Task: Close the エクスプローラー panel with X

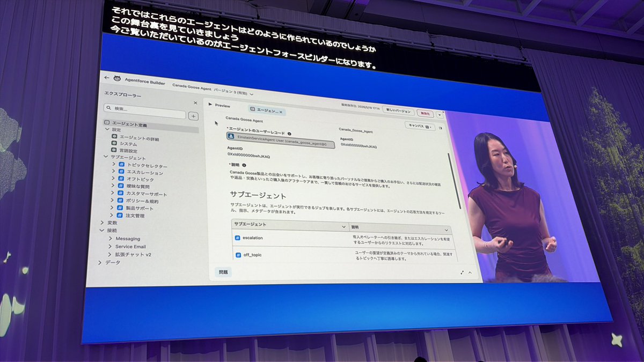Action: [x=195, y=103]
